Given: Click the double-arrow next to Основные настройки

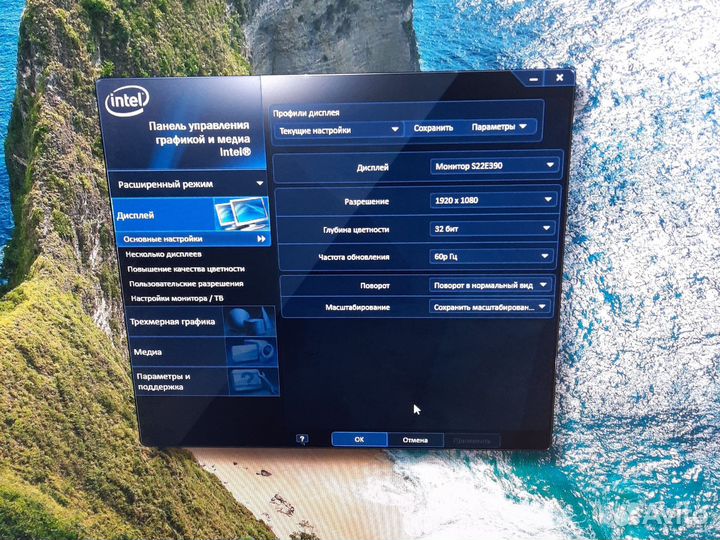Looking at the screenshot, I should pyautogui.click(x=261, y=239).
